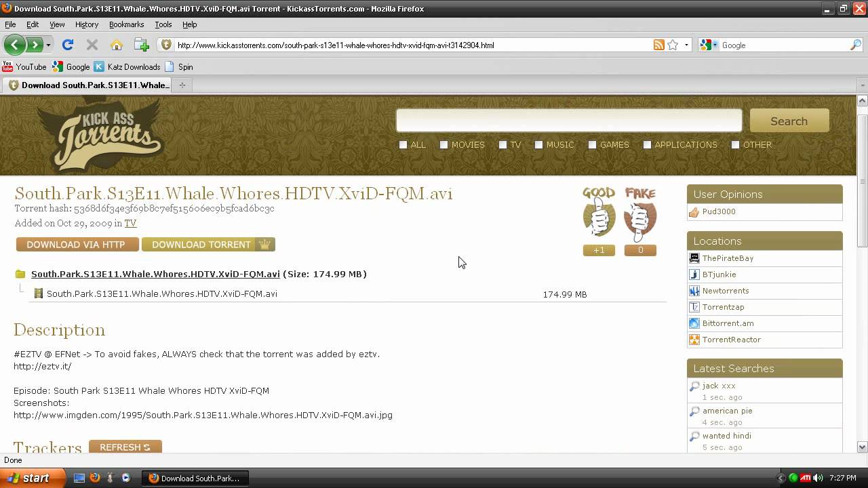The height and width of the screenshot is (488, 868).
Task: Click the Download via HTTP button
Action: pos(77,245)
